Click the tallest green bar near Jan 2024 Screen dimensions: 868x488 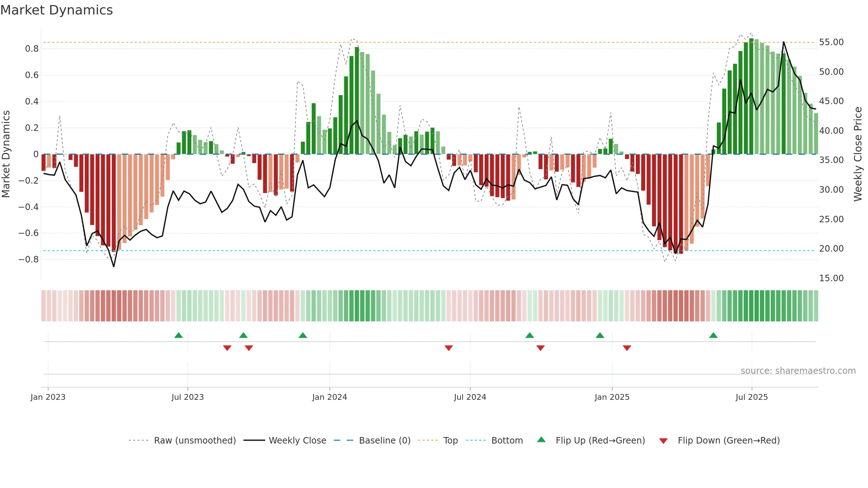(x=357, y=100)
